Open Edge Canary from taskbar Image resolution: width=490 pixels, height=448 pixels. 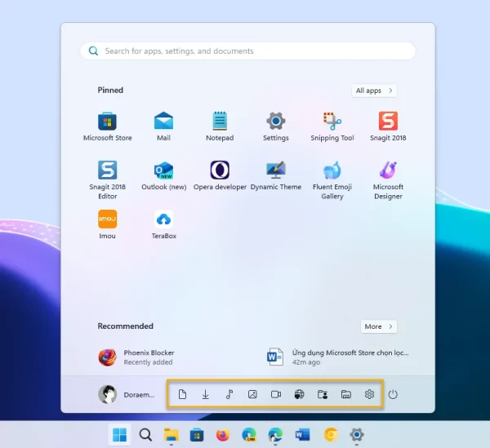(x=249, y=435)
